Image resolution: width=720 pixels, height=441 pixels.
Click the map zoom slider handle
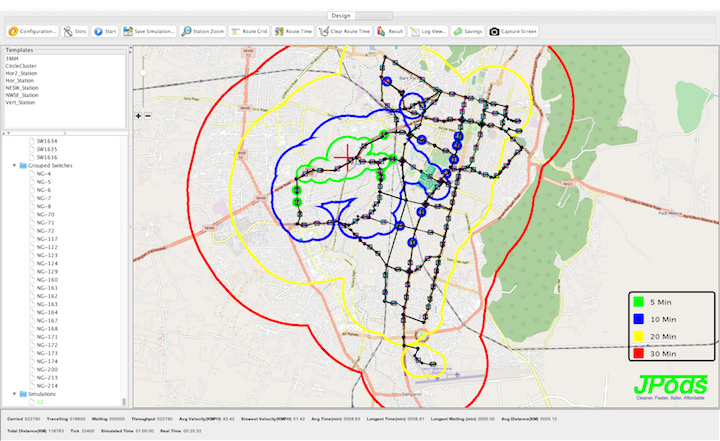pos(144,72)
